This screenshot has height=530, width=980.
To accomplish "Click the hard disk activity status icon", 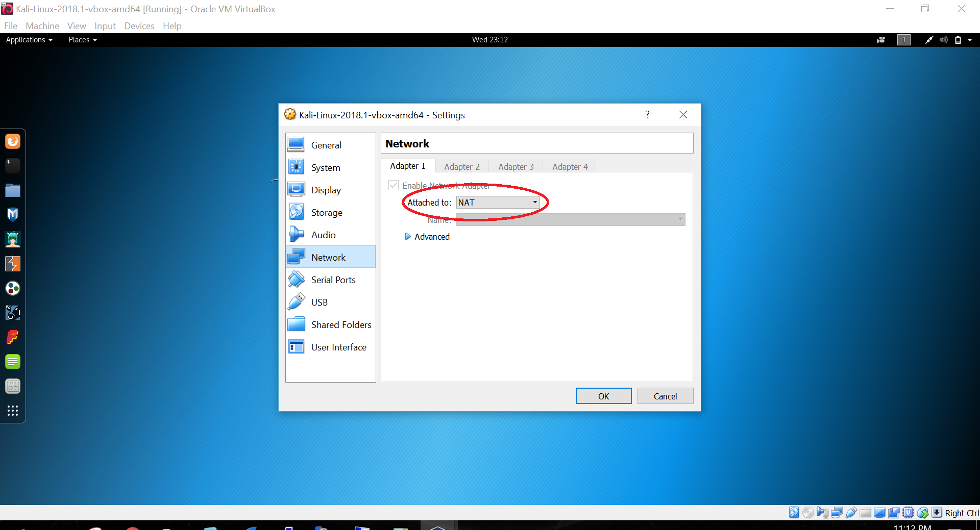I will pyautogui.click(x=794, y=513).
